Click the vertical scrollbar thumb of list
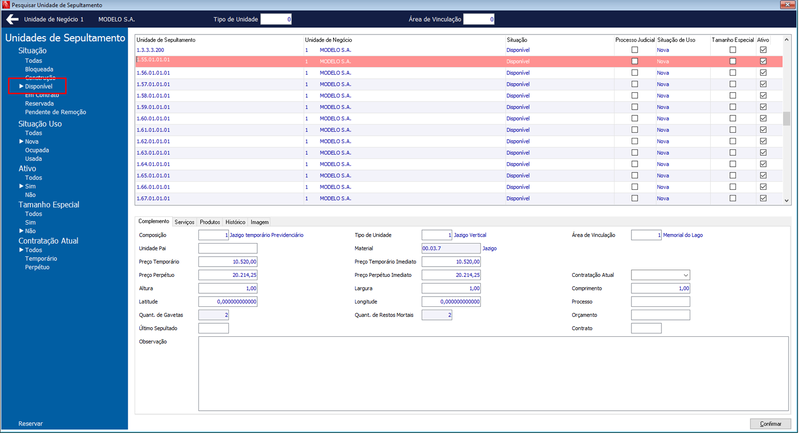The image size is (800, 434). (786, 118)
